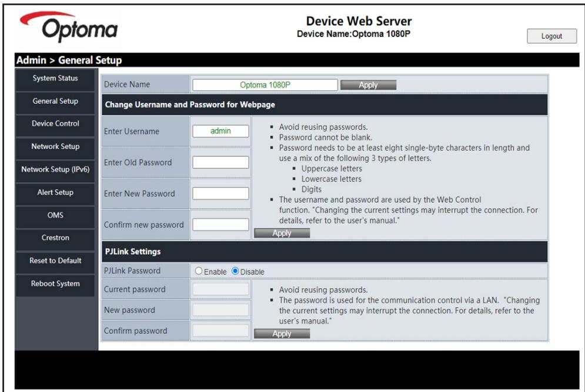The height and width of the screenshot is (392, 585).
Task: Open Network Setup (IPv6) page
Action: coord(55,170)
